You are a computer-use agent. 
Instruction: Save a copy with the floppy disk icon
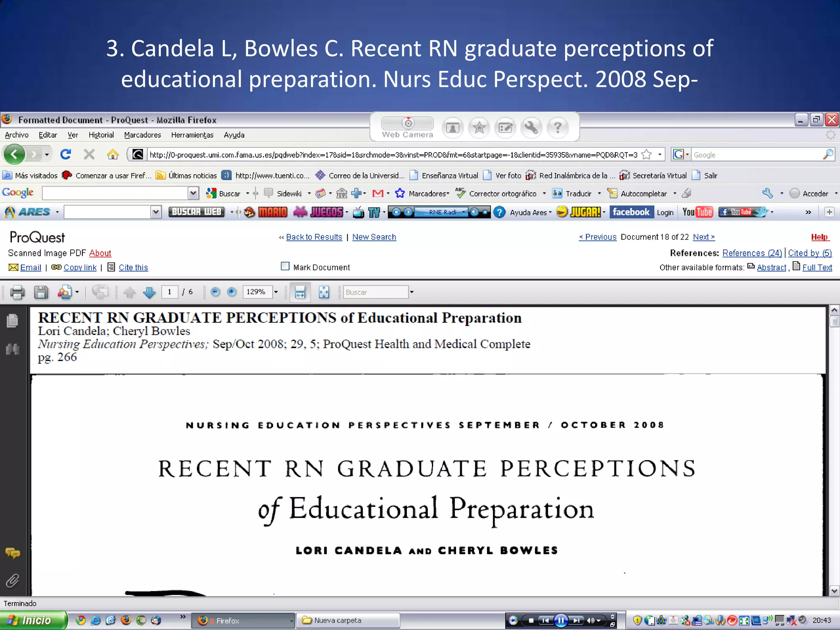[41, 292]
